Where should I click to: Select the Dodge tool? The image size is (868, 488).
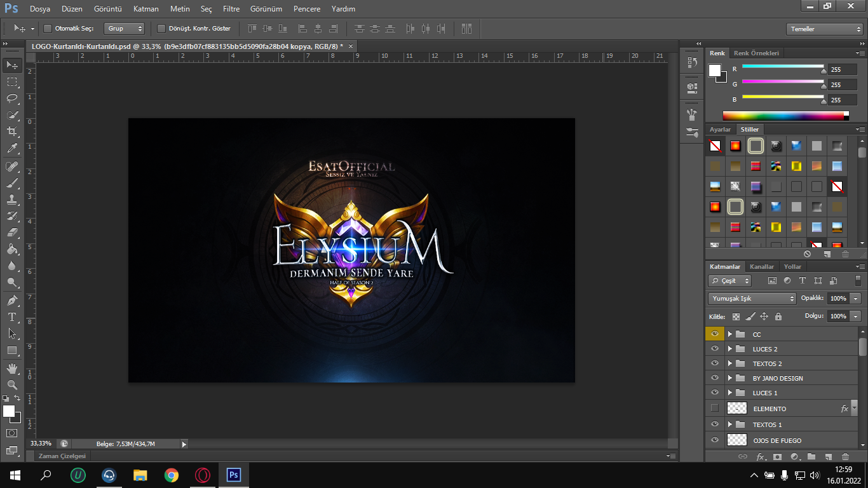[x=12, y=282]
